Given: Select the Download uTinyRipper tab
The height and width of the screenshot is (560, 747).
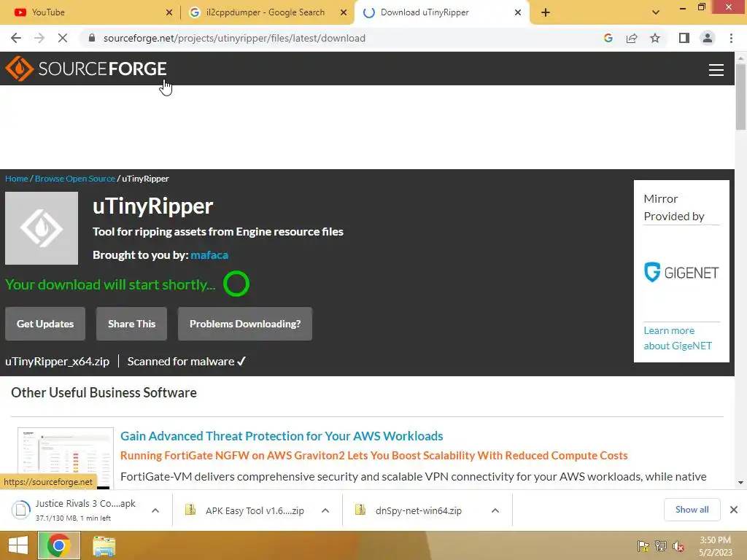Looking at the screenshot, I should (441, 12).
